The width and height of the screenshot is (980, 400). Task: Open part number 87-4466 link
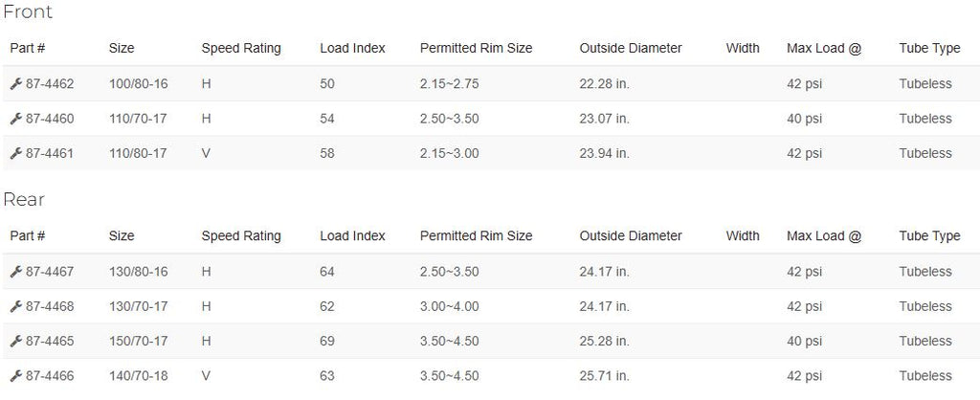pos(50,376)
